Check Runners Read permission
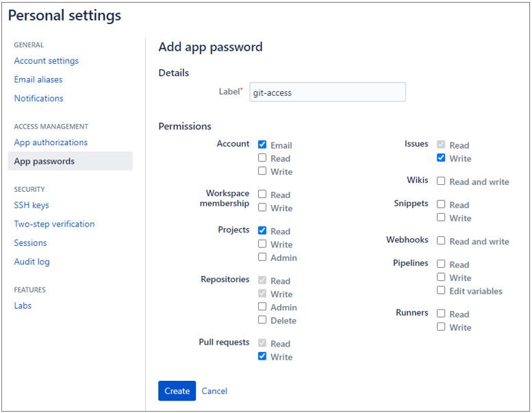532x413 pixels. click(441, 313)
